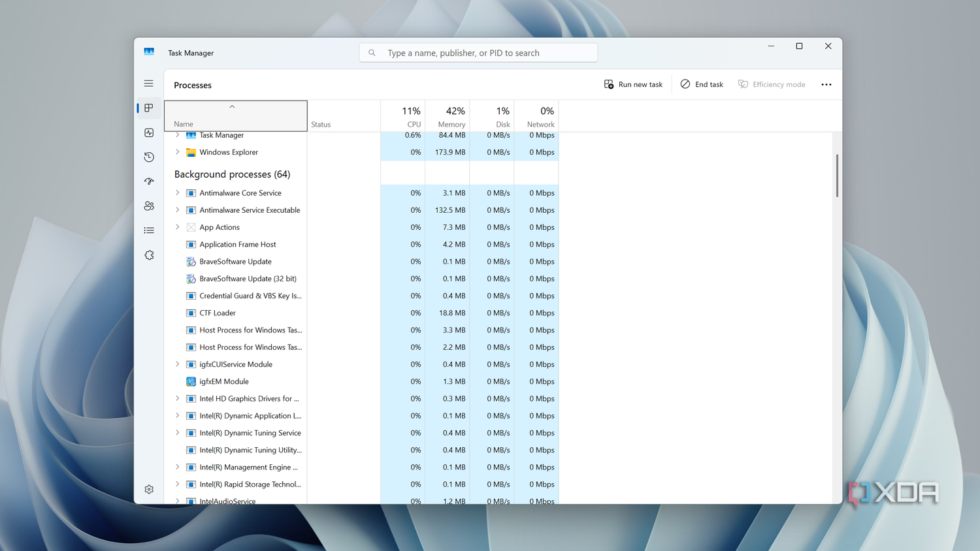The image size is (980, 551).
Task: Select the Background processes (64) group heading
Action: click(x=232, y=174)
